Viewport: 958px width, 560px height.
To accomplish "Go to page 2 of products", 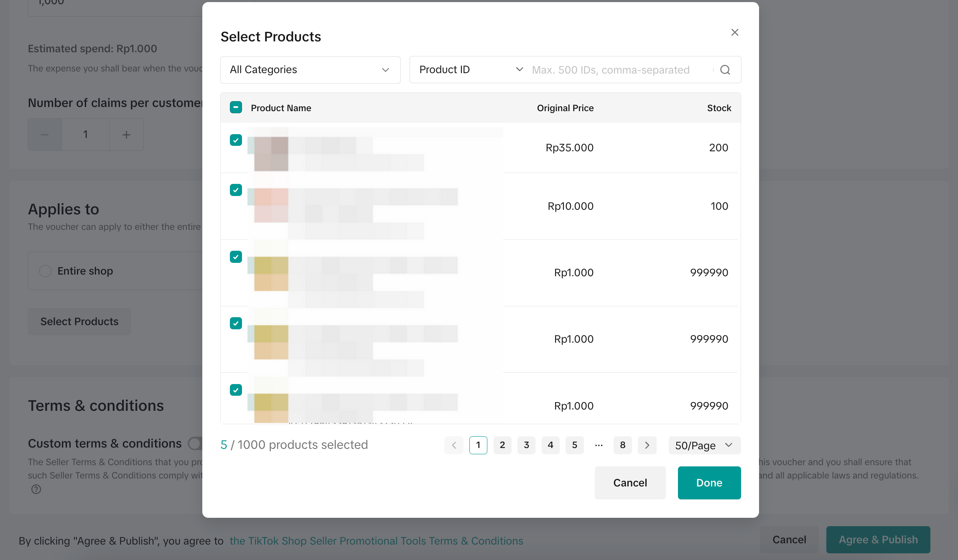I will tap(502, 445).
